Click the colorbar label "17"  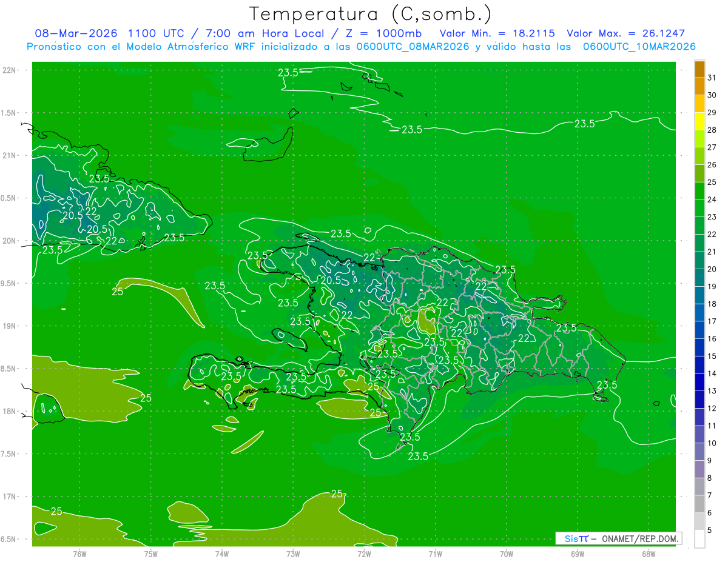pyautogui.click(x=712, y=321)
